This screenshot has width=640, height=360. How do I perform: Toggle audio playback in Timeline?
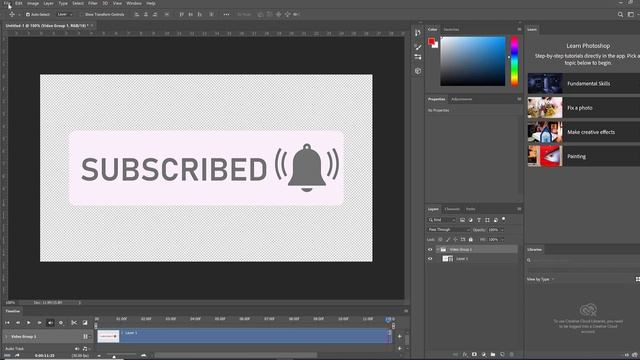click(x=50, y=322)
